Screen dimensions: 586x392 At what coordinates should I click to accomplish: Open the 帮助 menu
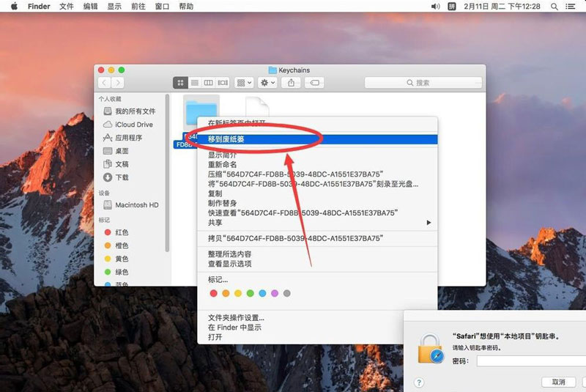(x=186, y=7)
